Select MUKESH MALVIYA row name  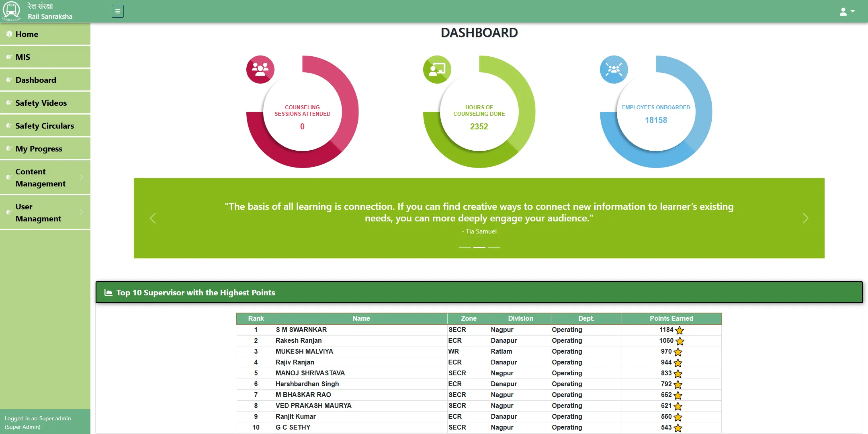coord(304,351)
